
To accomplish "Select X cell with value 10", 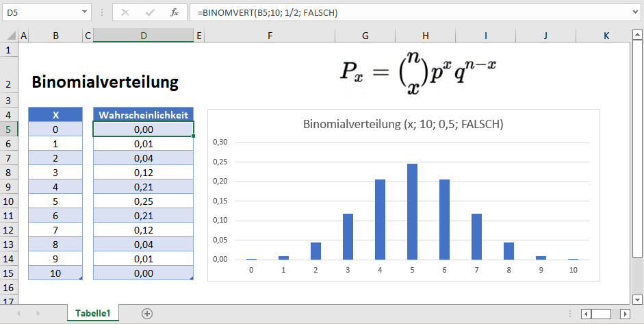I will pos(55,273).
